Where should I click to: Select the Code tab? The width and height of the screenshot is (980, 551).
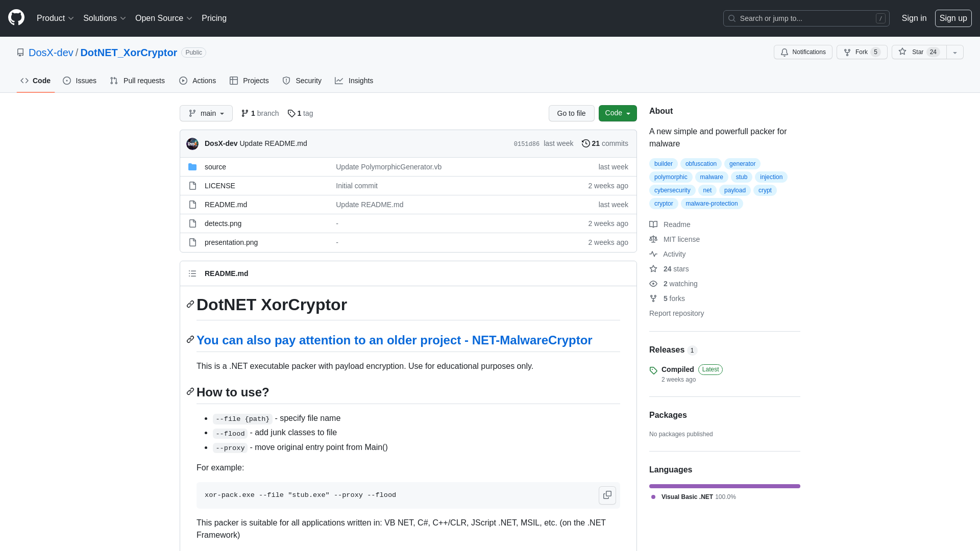coord(35,81)
